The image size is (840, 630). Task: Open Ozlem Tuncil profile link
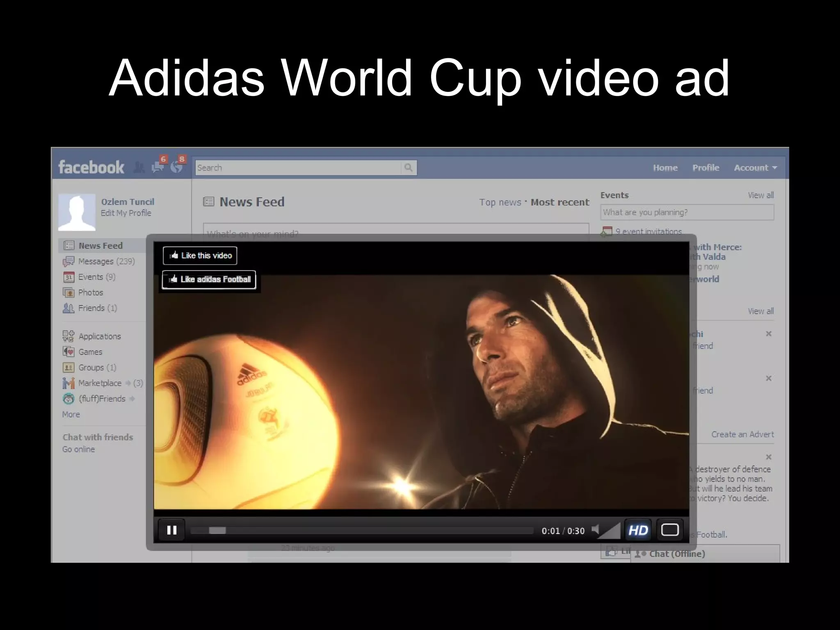click(128, 202)
